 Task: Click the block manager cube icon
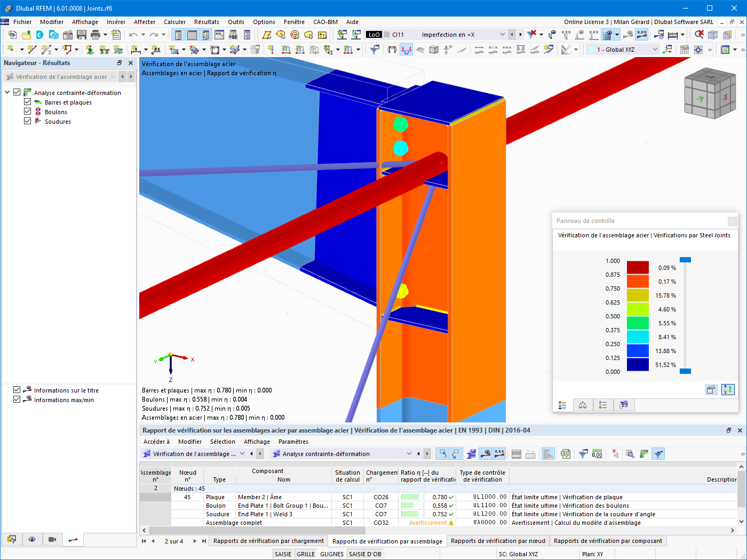[54, 35]
